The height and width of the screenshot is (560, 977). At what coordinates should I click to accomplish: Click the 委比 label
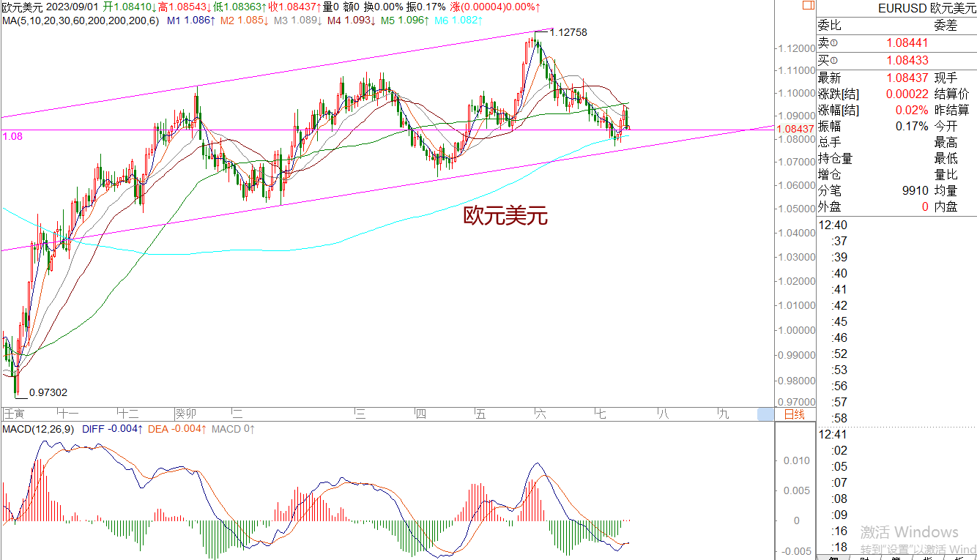[830, 26]
